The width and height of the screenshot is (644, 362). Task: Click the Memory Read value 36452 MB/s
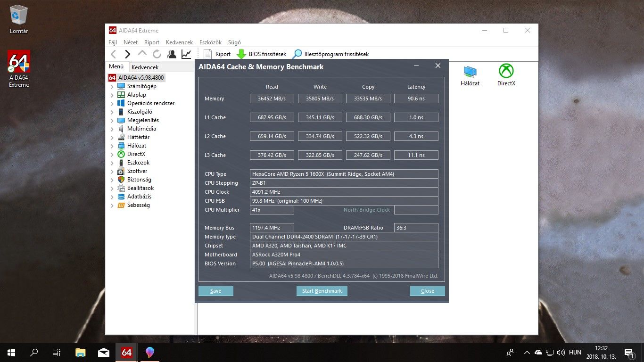pyautogui.click(x=272, y=99)
